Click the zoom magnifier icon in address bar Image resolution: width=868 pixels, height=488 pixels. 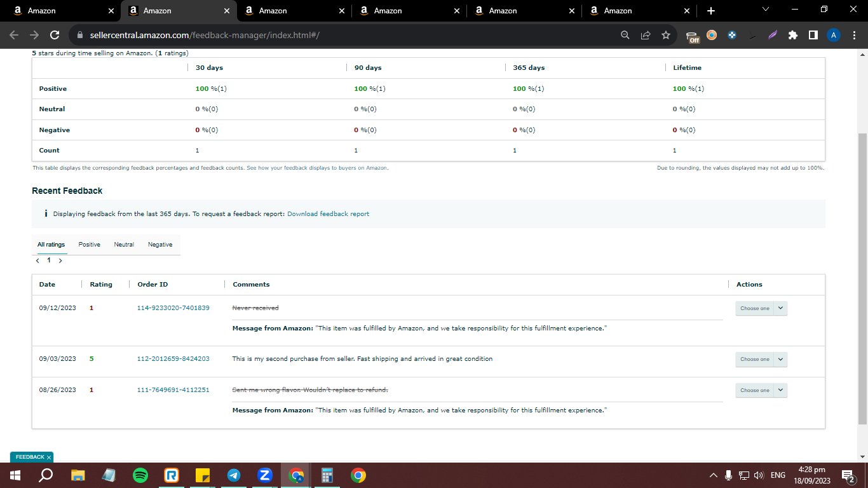pyautogui.click(x=625, y=35)
